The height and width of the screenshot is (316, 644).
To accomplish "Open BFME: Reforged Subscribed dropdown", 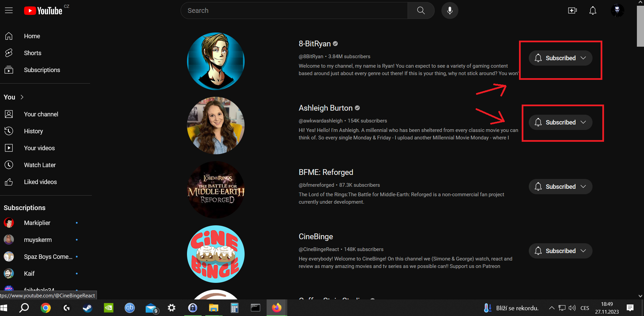I will (560, 186).
